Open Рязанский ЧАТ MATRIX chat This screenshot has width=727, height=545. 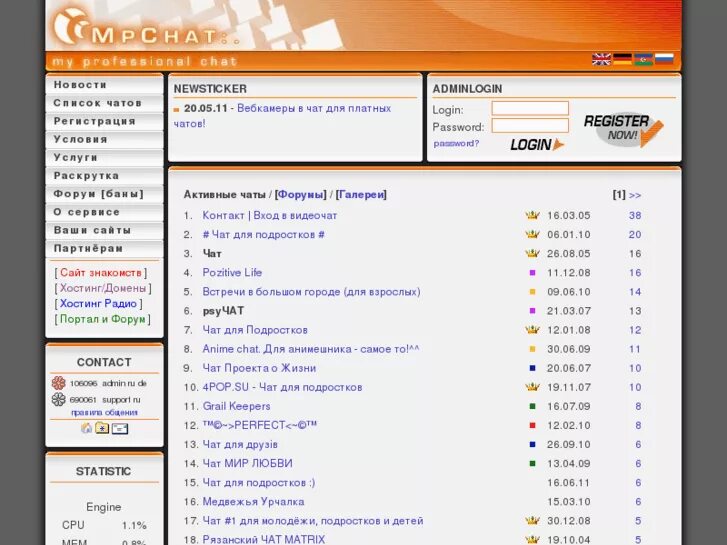point(264,539)
